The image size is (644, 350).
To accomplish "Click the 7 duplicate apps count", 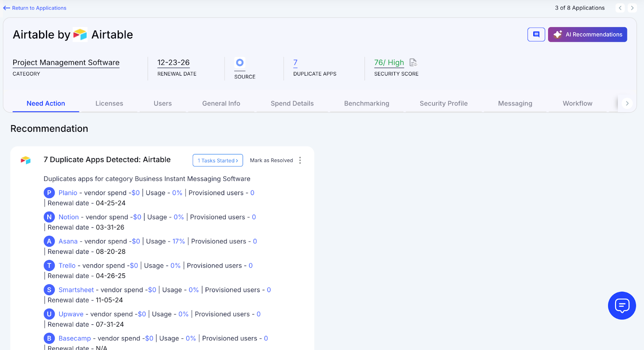I will point(295,62).
